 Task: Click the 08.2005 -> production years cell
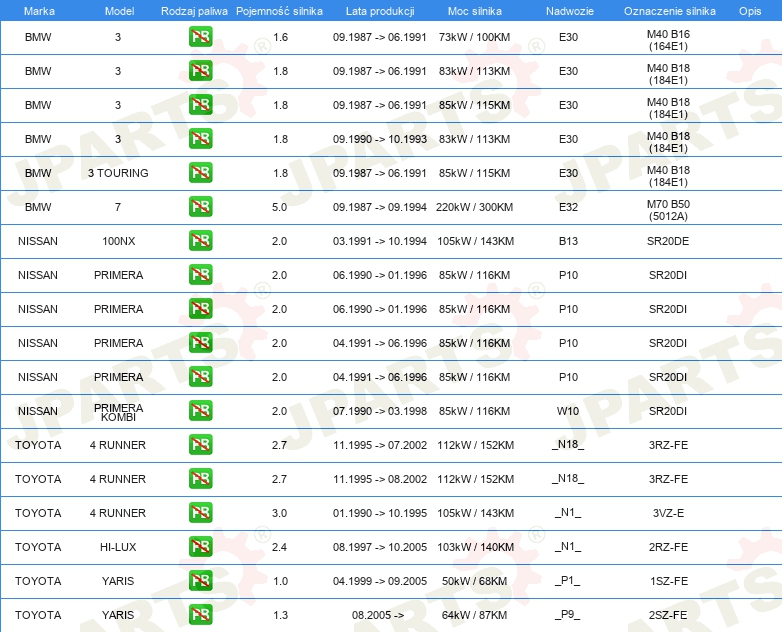378,615
